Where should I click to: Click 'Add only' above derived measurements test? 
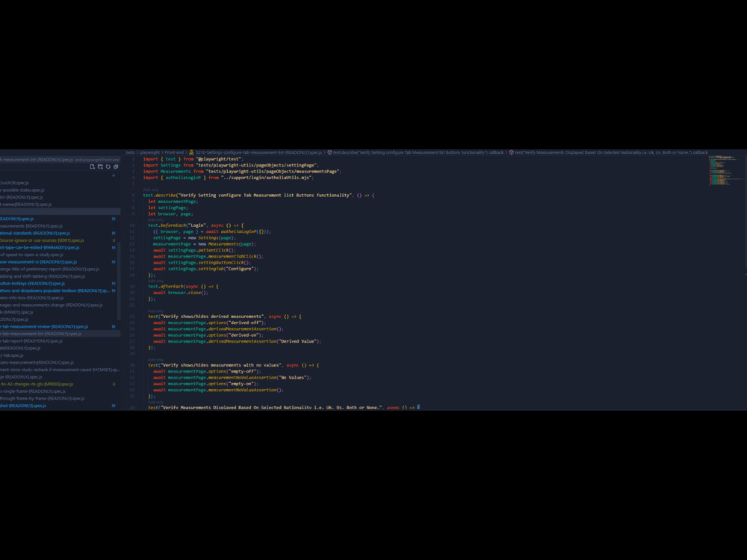(156, 311)
